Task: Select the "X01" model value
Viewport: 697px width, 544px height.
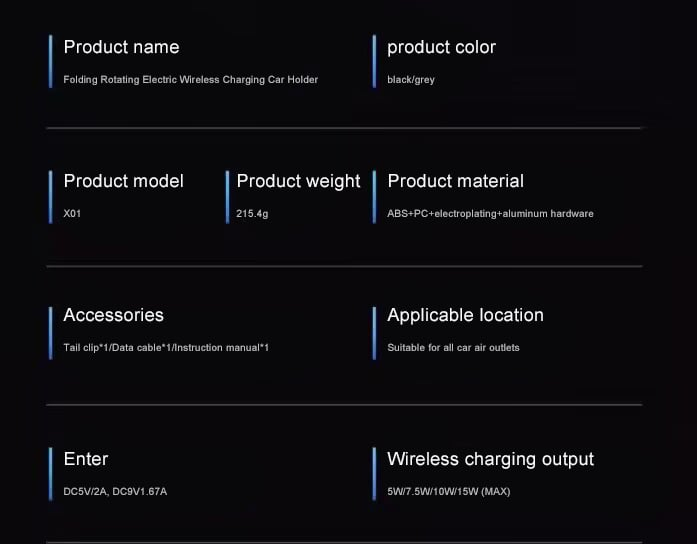Action: (x=72, y=214)
